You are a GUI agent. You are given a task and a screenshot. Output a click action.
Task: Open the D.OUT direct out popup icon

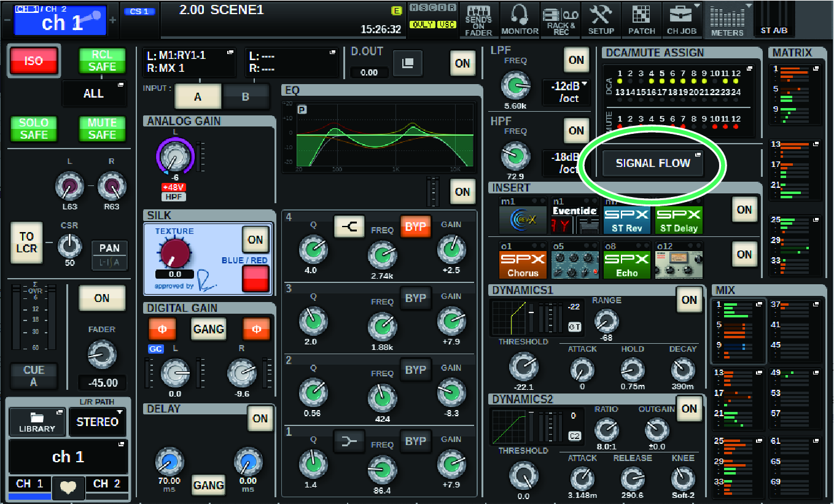tap(408, 63)
